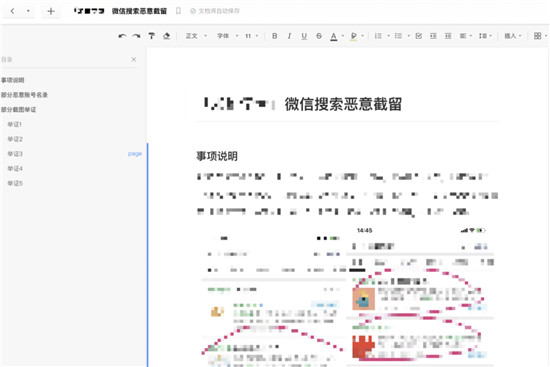Open the dropdown next to back arrow
The height and width of the screenshot is (367, 550).
[x=28, y=11]
